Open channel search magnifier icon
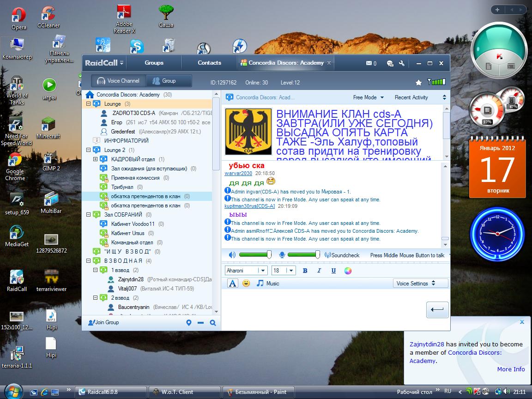 click(213, 323)
